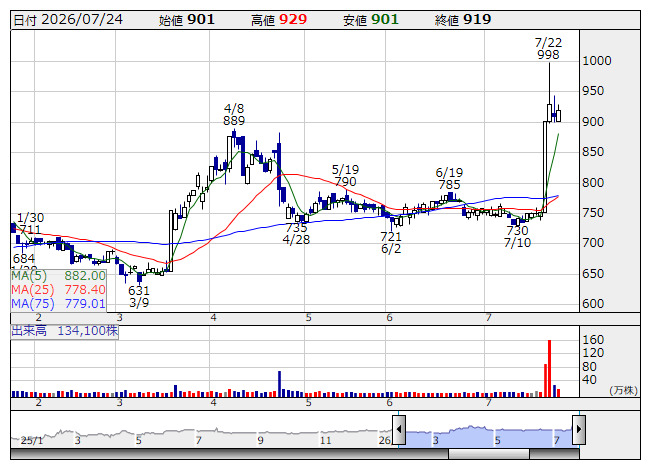Click the selected blue range in navigator
The image size is (653, 470).
point(489,436)
